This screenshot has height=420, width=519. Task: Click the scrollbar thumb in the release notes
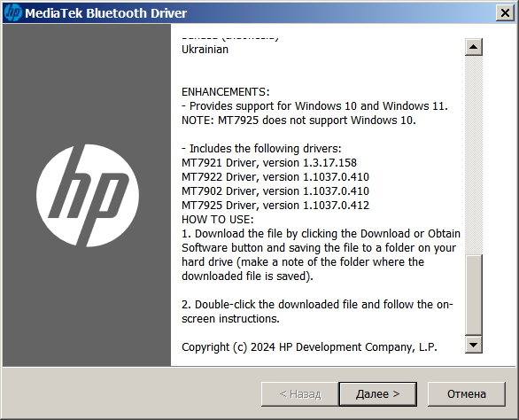473,295
